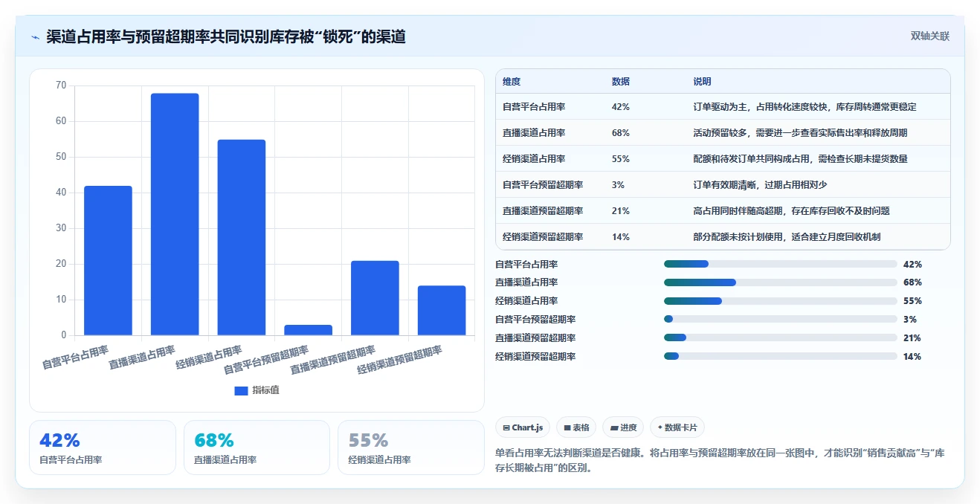
Task: Click the 指标值 legend label
Action: click(x=265, y=390)
